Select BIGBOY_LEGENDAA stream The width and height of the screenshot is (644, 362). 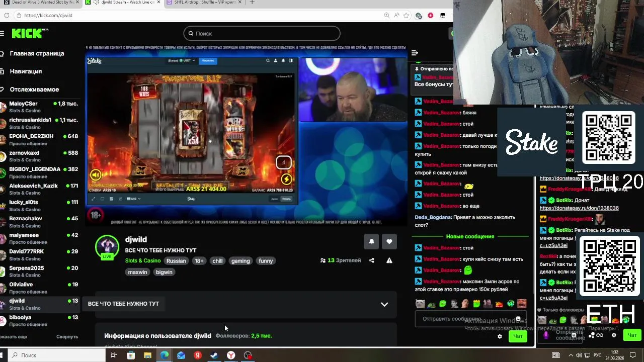[39, 172]
